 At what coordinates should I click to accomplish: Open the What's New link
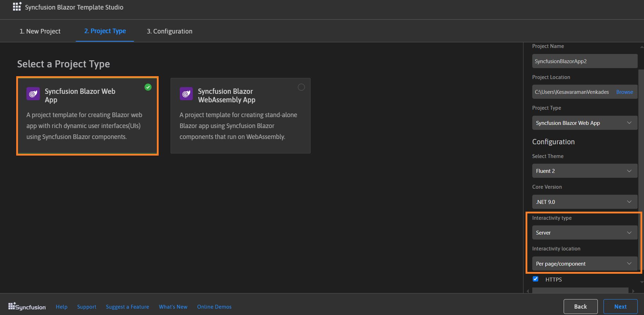coord(173,307)
